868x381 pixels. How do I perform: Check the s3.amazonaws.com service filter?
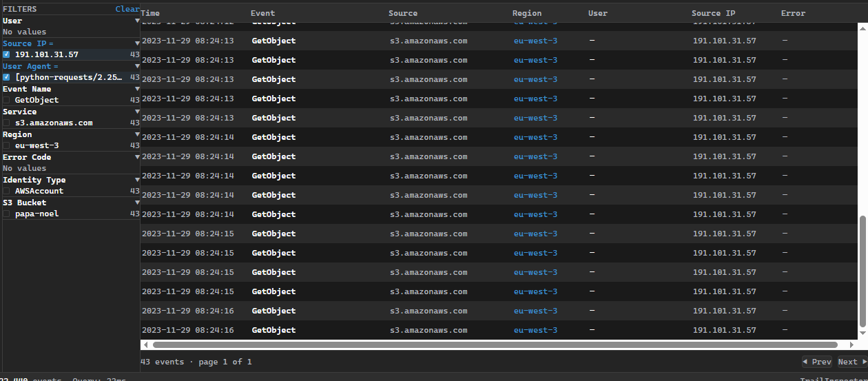pyautogui.click(x=6, y=123)
